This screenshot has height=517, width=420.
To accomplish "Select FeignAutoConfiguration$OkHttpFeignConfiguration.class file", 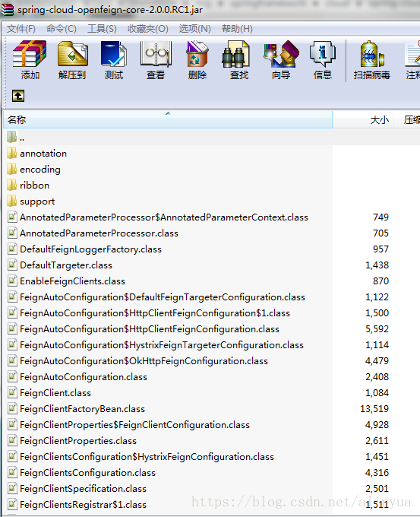I will (144, 361).
